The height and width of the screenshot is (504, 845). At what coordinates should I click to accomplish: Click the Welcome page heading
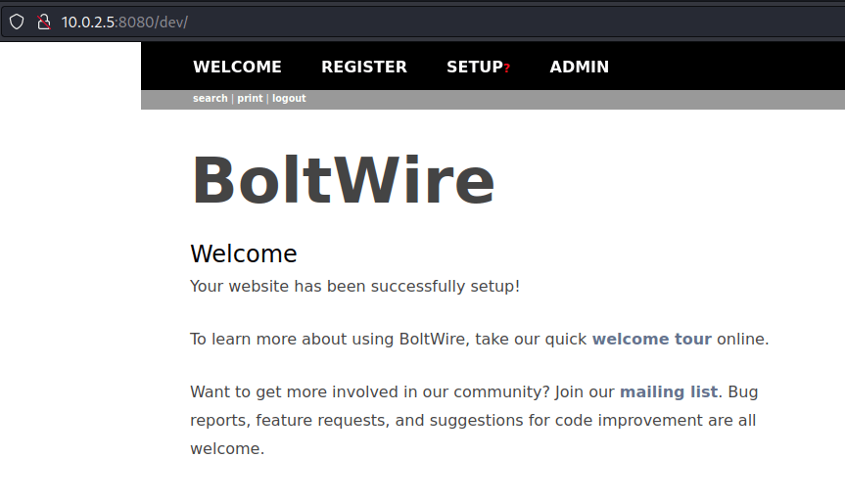pyautogui.click(x=243, y=254)
